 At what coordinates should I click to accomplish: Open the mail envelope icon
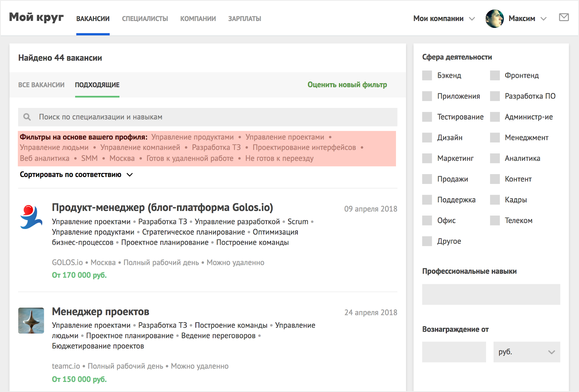tap(564, 17)
